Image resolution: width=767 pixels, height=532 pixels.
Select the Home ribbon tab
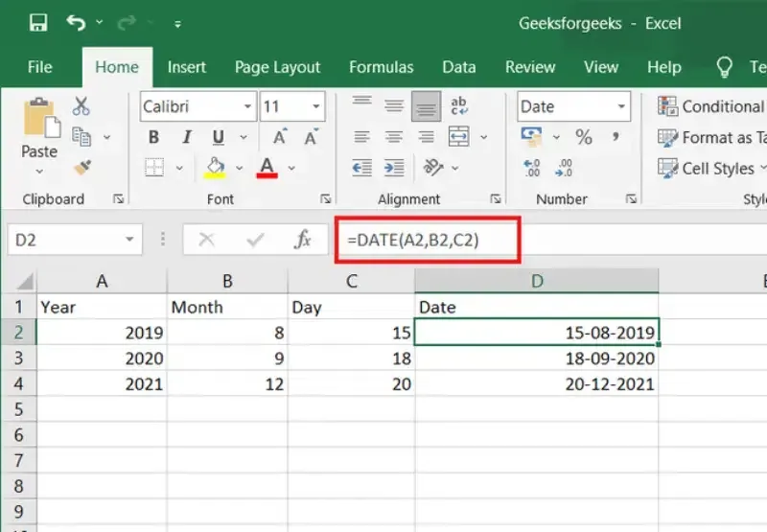pyautogui.click(x=117, y=67)
